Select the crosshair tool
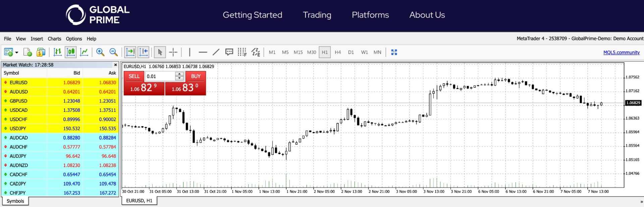This screenshot has height=207, width=644. 173,52
